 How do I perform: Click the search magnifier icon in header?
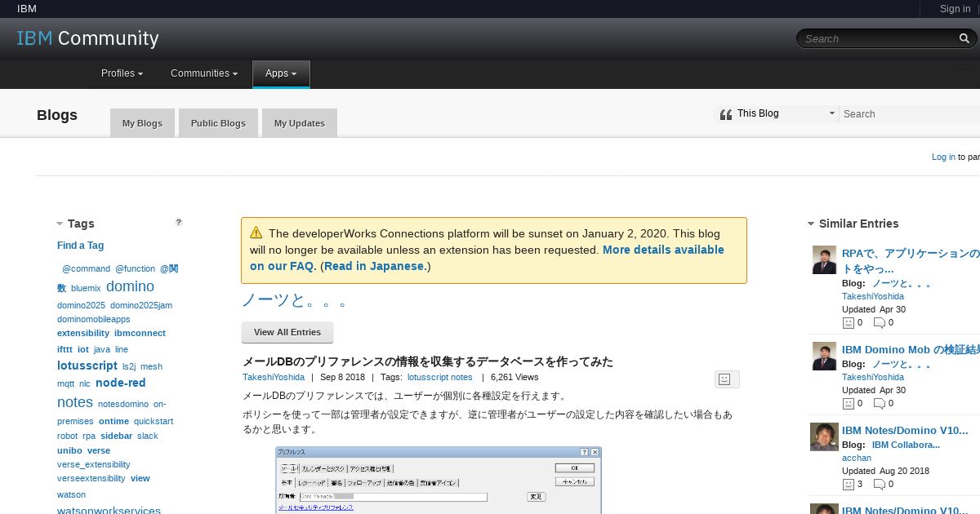pos(964,38)
